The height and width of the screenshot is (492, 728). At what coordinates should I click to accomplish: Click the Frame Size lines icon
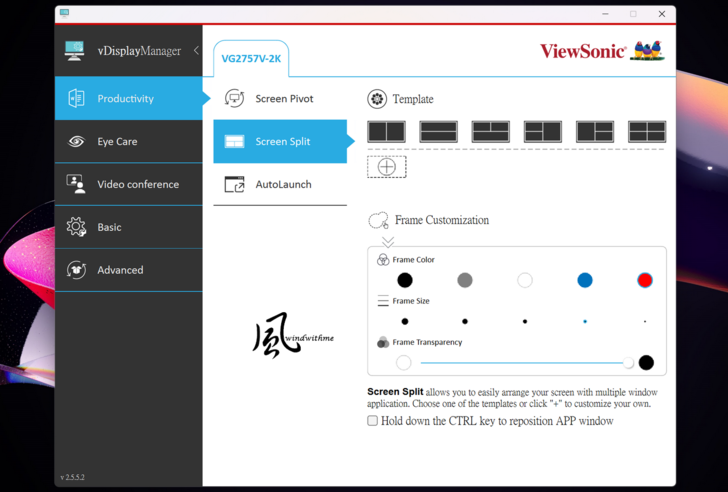click(383, 301)
